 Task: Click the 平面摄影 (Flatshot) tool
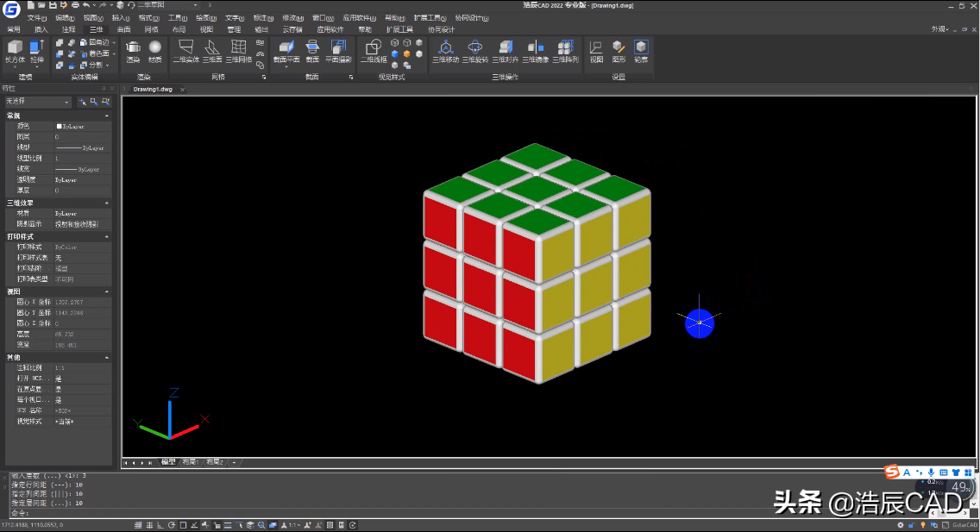pyautogui.click(x=339, y=51)
